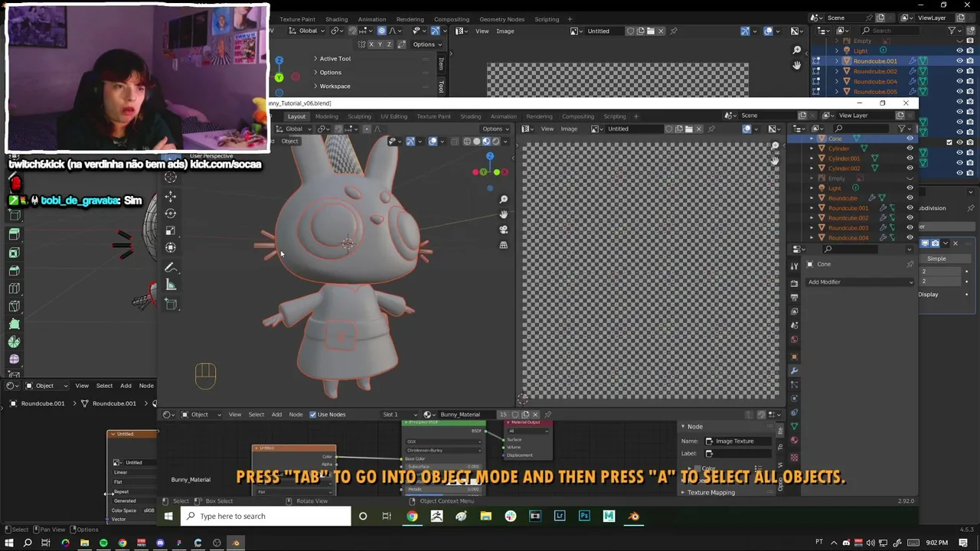
Task: Hide Roundcube.002 in the background window outliner
Action: [x=959, y=71]
